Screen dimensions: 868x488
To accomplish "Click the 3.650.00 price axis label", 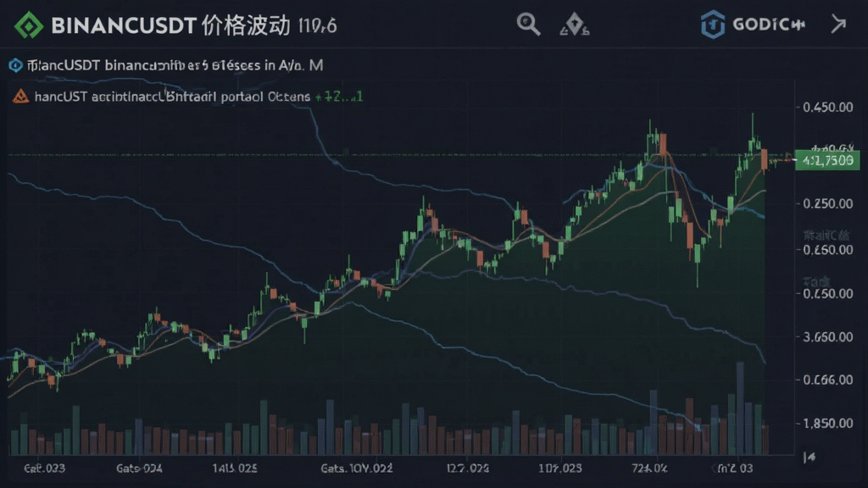I will tap(827, 337).
